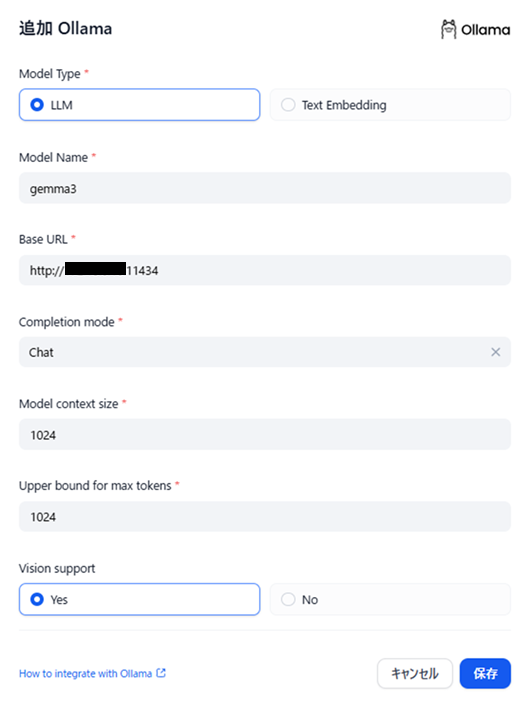Click the Ollama llama logo icon
This screenshot has height=702, width=528.
point(448,29)
